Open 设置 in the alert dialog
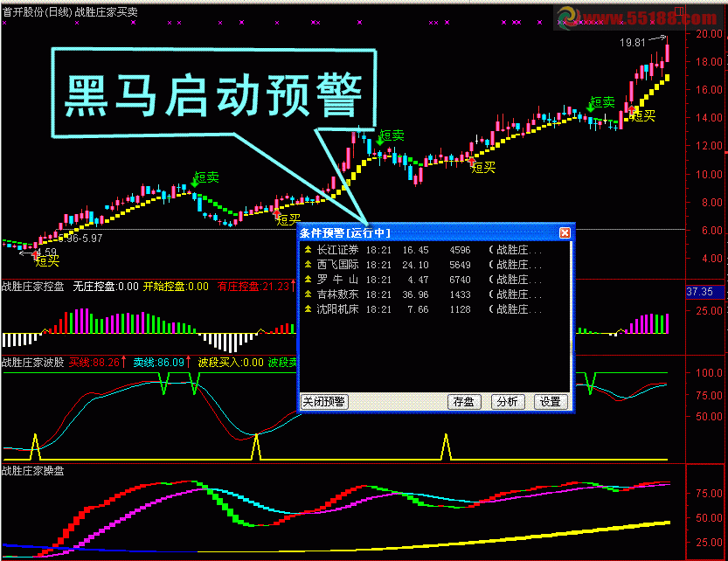 point(551,402)
